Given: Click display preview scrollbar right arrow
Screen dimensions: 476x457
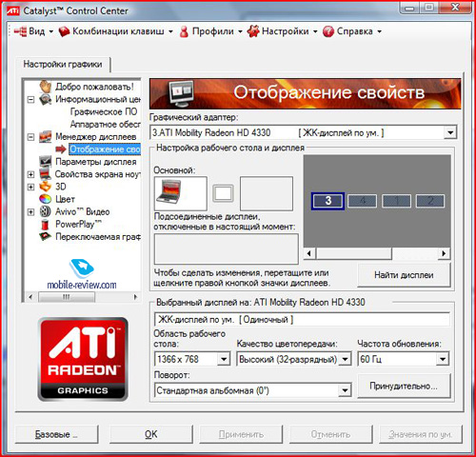Looking at the screenshot, I should point(444,253).
